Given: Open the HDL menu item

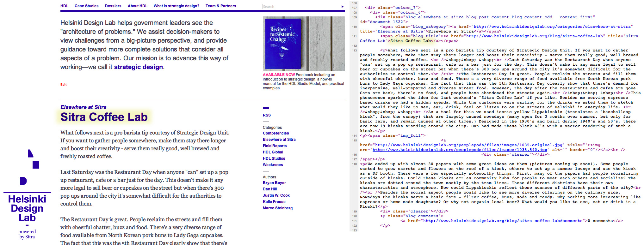Looking at the screenshot, I should (64, 6).
